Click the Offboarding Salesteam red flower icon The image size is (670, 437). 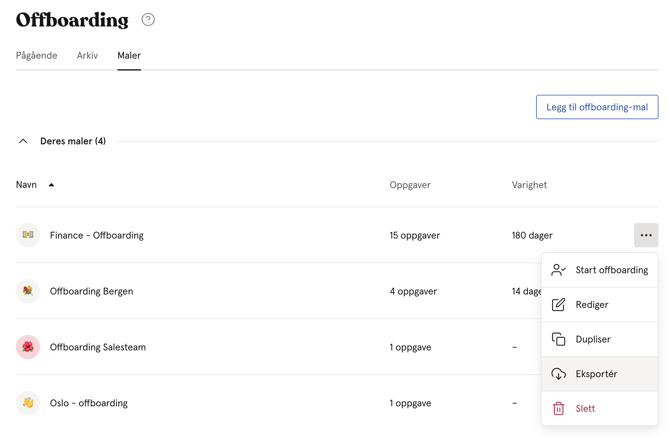click(28, 347)
